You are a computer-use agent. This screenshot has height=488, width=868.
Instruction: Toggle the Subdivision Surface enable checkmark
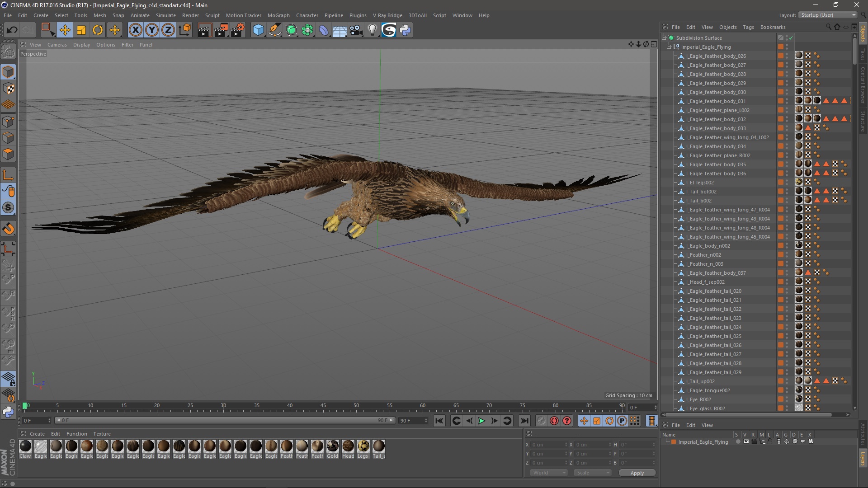tap(791, 38)
